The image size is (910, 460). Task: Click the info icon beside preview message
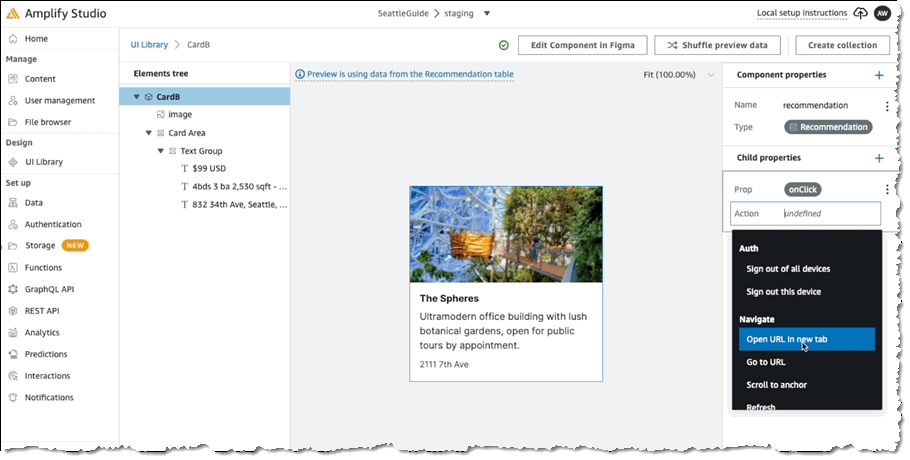(300, 74)
